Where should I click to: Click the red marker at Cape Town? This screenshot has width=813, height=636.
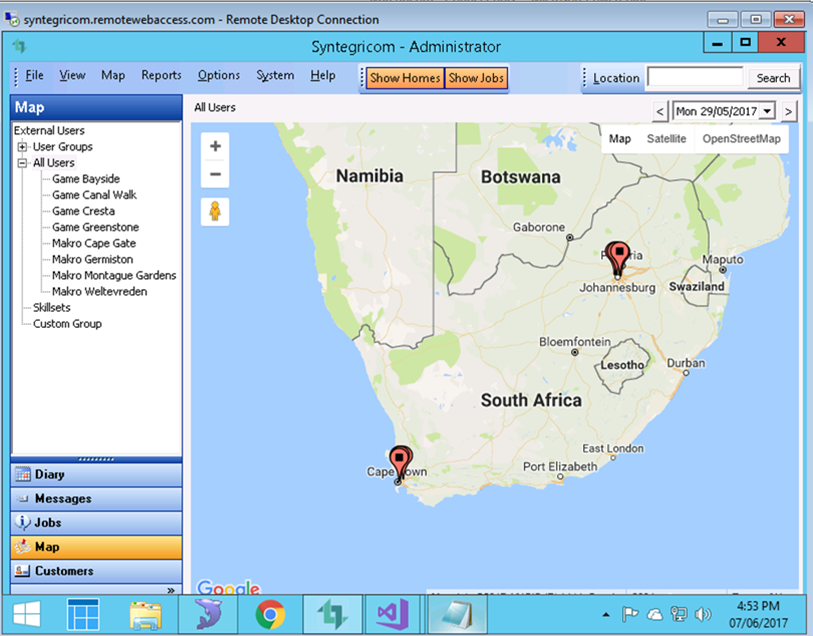(x=400, y=462)
